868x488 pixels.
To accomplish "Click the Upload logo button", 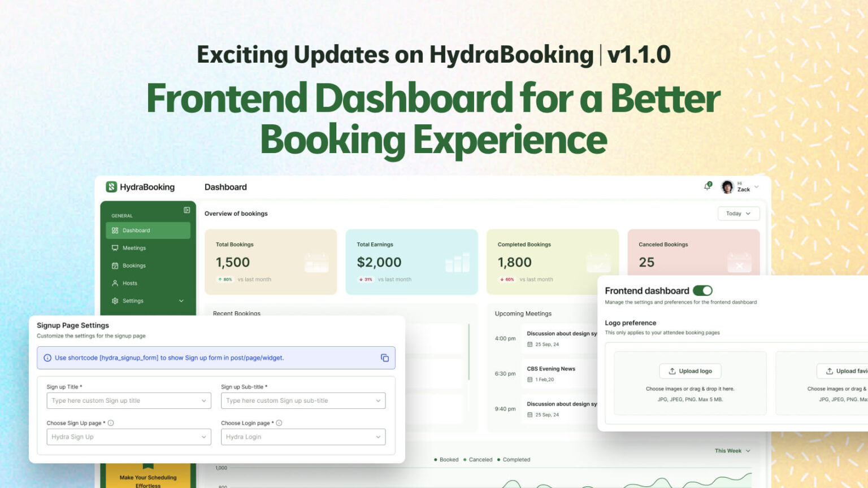I will coord(690,371).
